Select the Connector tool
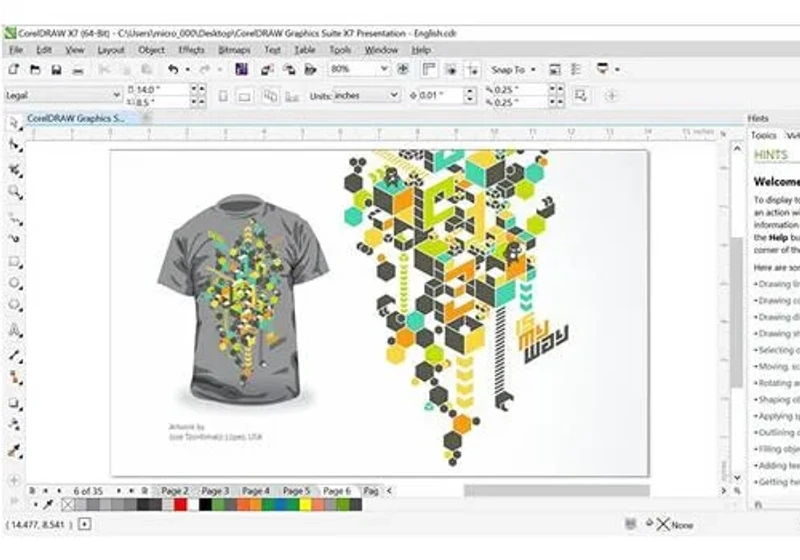This screenshot has width=800, height=560. [15, 378]
